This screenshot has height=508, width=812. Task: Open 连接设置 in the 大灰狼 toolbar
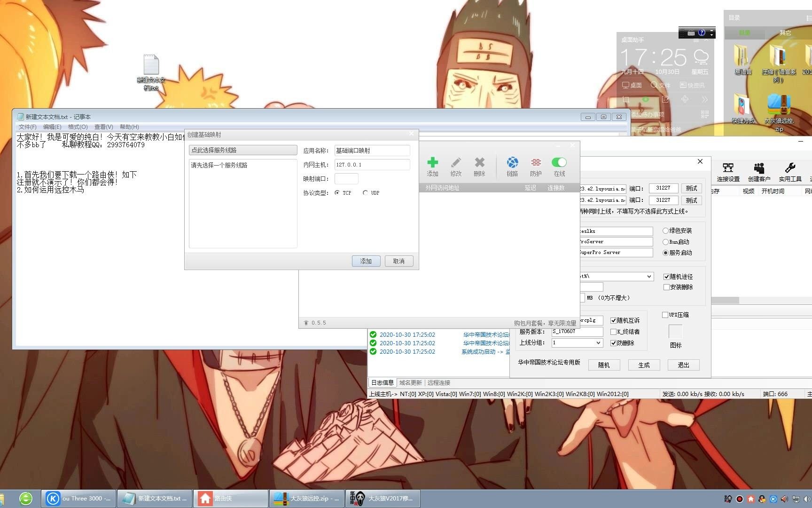pyautogui.click(x=728, y=172)
